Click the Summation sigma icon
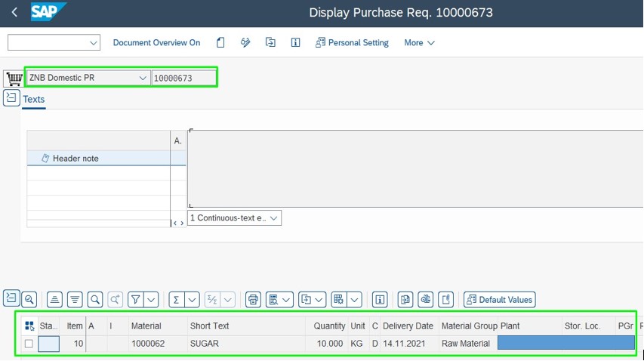Viewport: 644px width, 361px height. [x=175, y=300]
